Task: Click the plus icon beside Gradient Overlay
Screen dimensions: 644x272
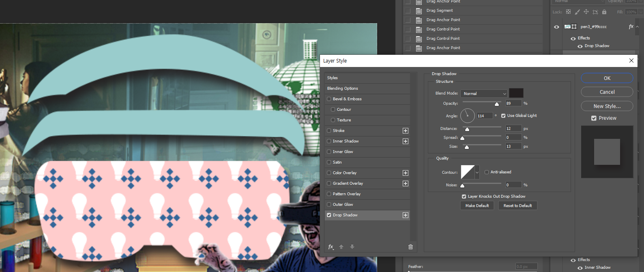Action: (x=405, y=183)
